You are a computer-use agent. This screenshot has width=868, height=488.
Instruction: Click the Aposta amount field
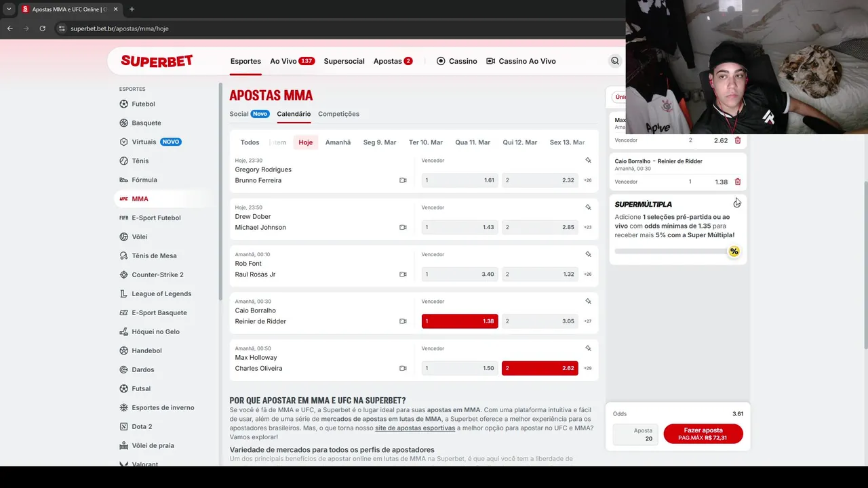635,434
